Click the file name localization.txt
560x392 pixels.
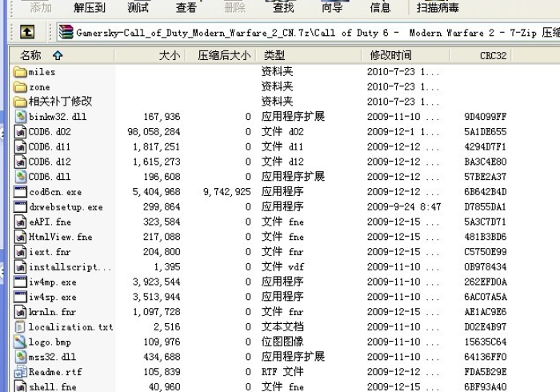[70, 327]
